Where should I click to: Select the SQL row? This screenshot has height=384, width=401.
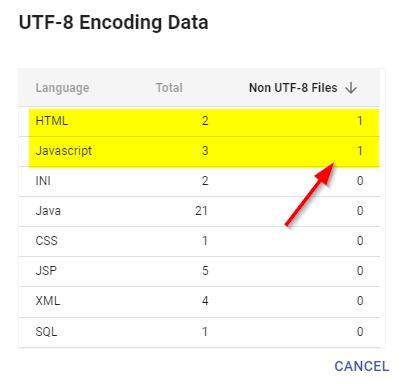[199, 332]
